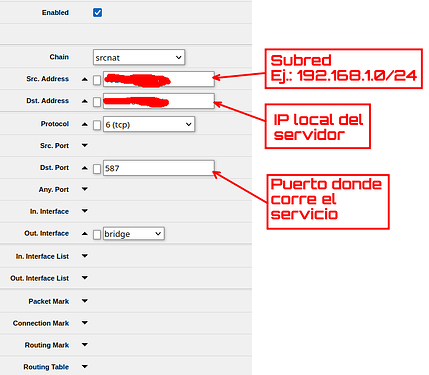429x375 pixels.
Task: Collapse the Out. Interface field arrow
Action: pyautogui.click(x=85, y=234)
